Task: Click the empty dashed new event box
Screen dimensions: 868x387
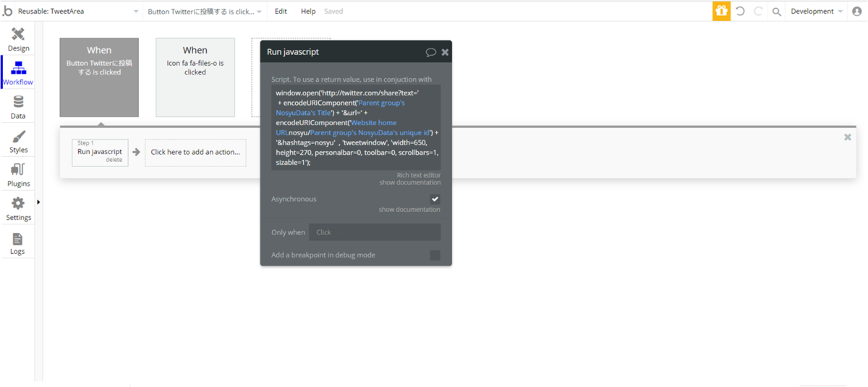Action: pyautogui.click(x=256, y=77)
